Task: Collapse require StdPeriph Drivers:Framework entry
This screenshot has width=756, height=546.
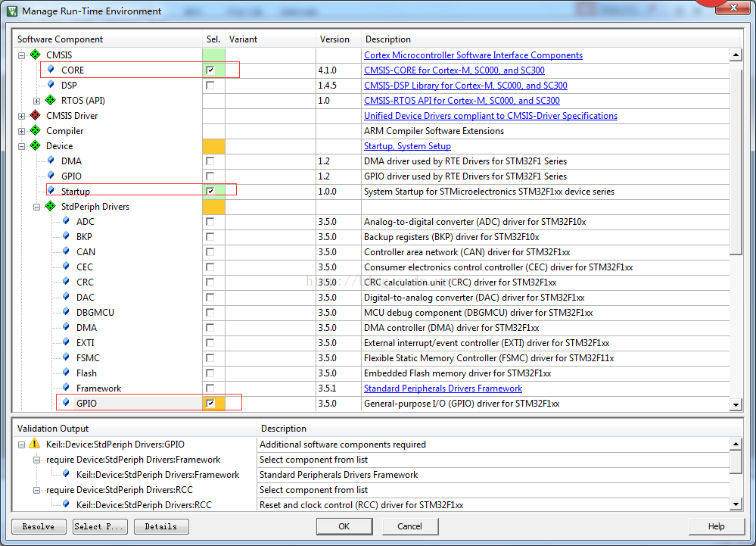Action: pos(36,460)
